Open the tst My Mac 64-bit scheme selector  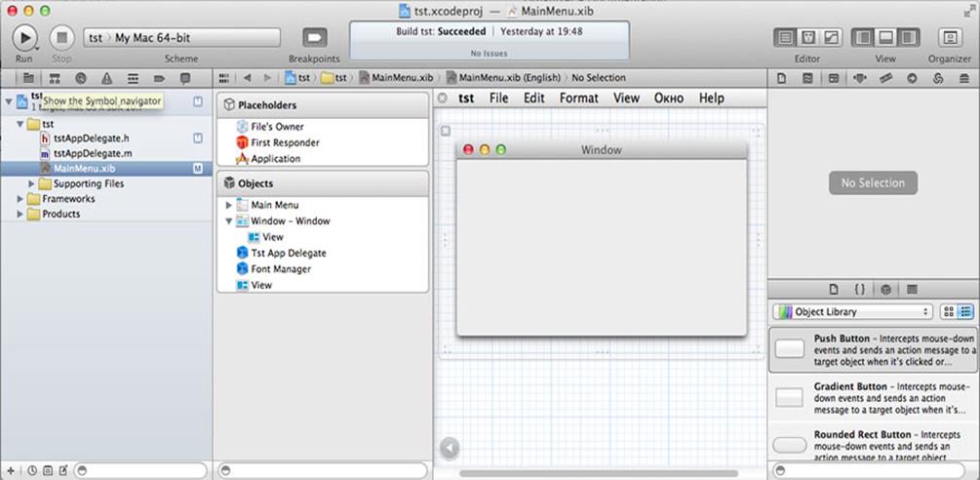tap(182, 37)
